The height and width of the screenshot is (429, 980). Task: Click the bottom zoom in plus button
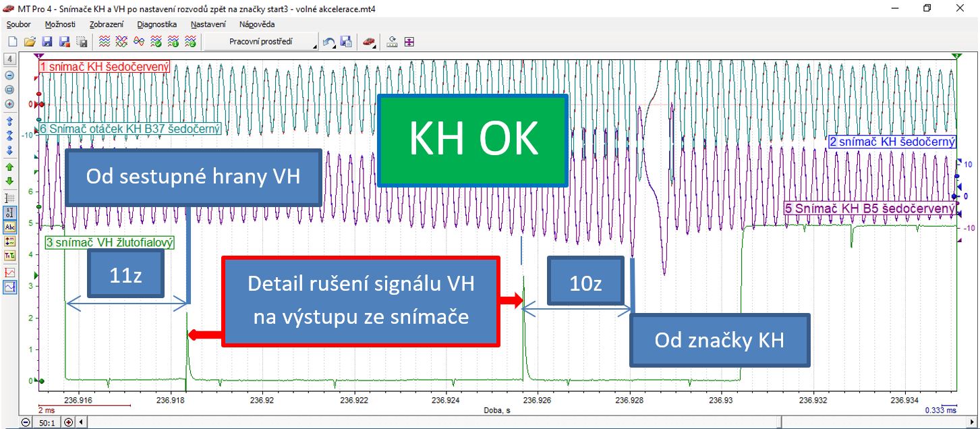[x=69, y=422]
